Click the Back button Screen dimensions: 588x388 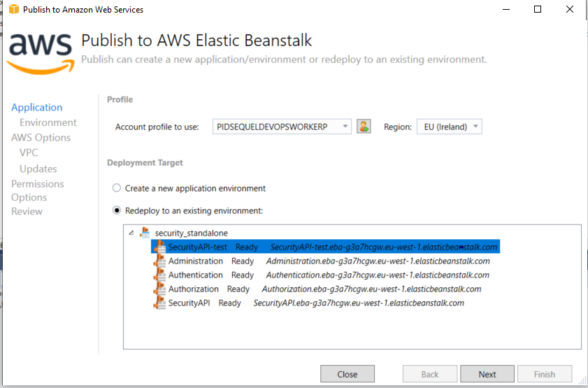430,374
